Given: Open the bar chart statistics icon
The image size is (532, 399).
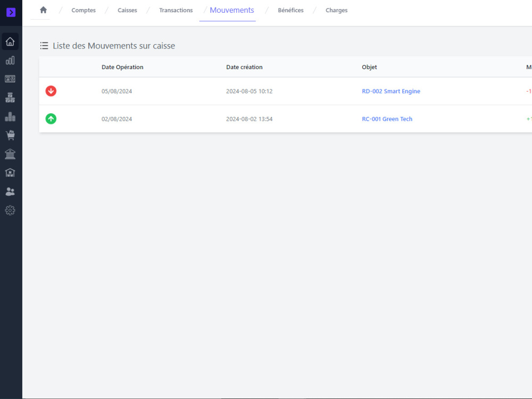Looking at the screenshot, I should click(10, 61).
